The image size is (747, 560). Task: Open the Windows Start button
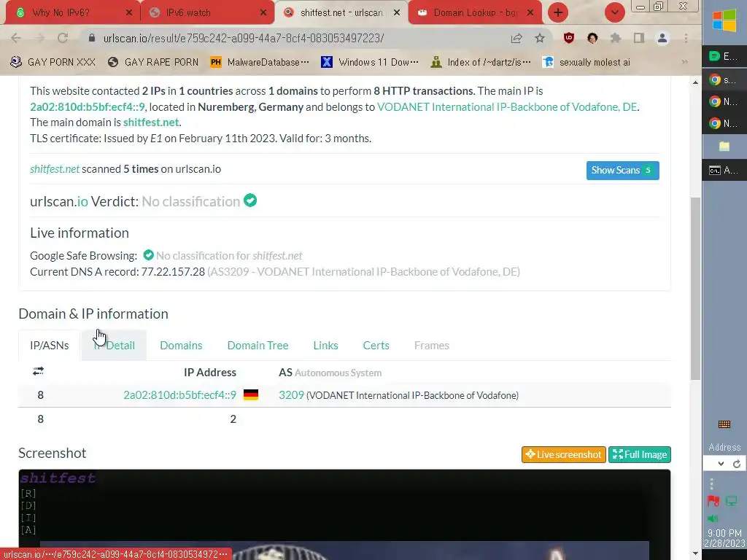click(x=724, y=21)
